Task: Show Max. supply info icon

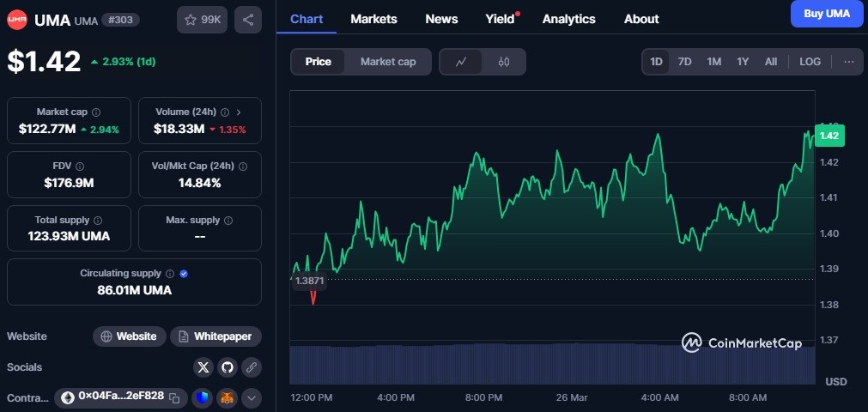Action: click(x=228, y=221)
